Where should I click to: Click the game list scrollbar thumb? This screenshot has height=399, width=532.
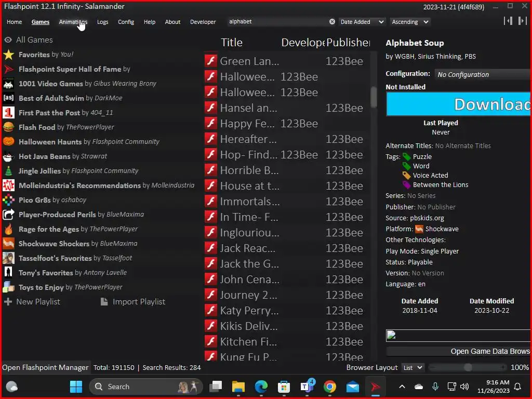click(374, 97)
